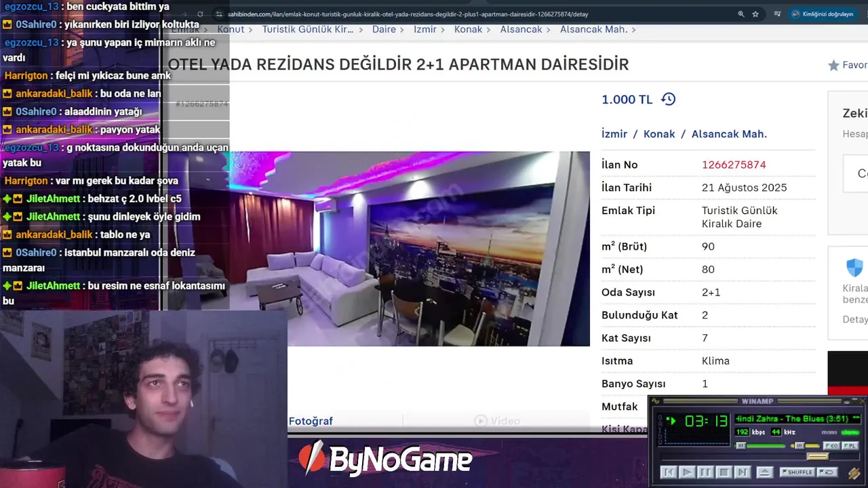The image size is (868, 488).
Task: Open Daire breadcrumb link
Action: (384, 29)
